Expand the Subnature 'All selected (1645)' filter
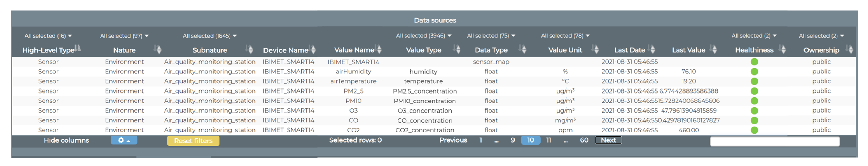This screenshot has width=868, height=166. click(210, 36)
